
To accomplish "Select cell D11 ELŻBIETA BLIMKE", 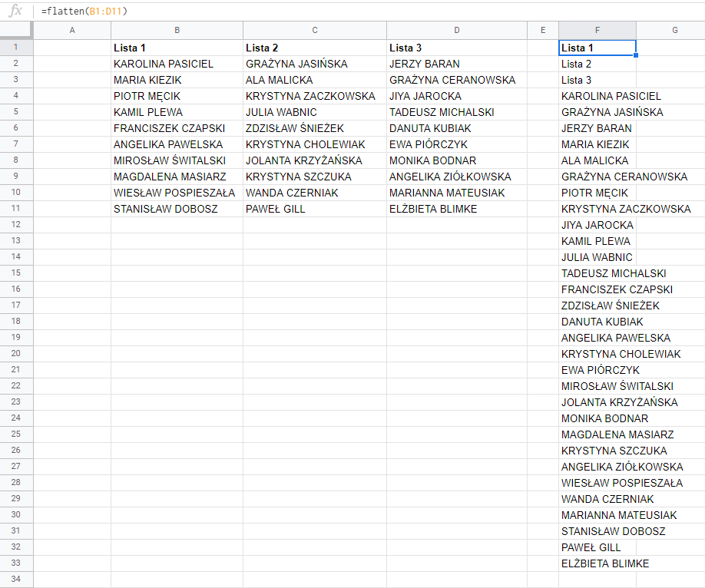I will [x=457, y=209].
